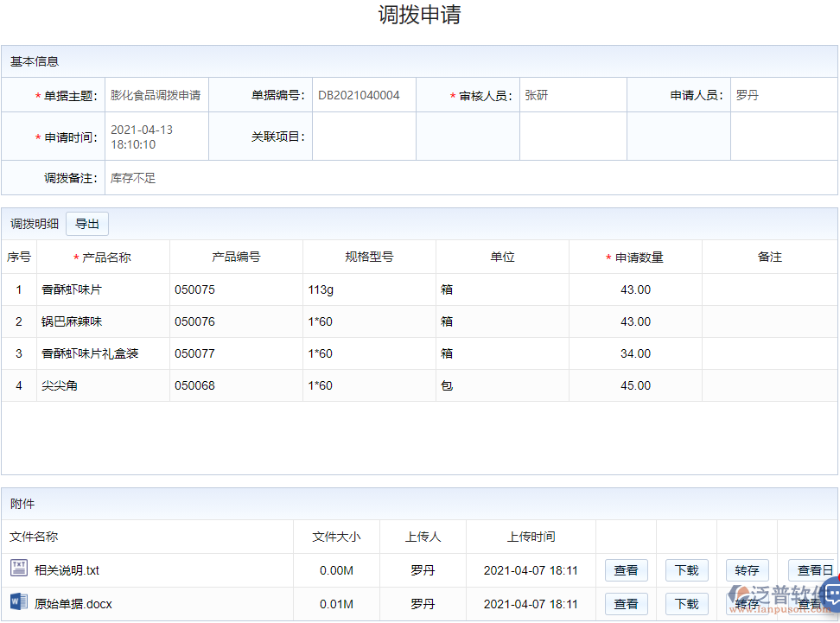This screenshot has height=623, width=840.
Task: Click the empty 关联项目 field
Action: [364, 136]
